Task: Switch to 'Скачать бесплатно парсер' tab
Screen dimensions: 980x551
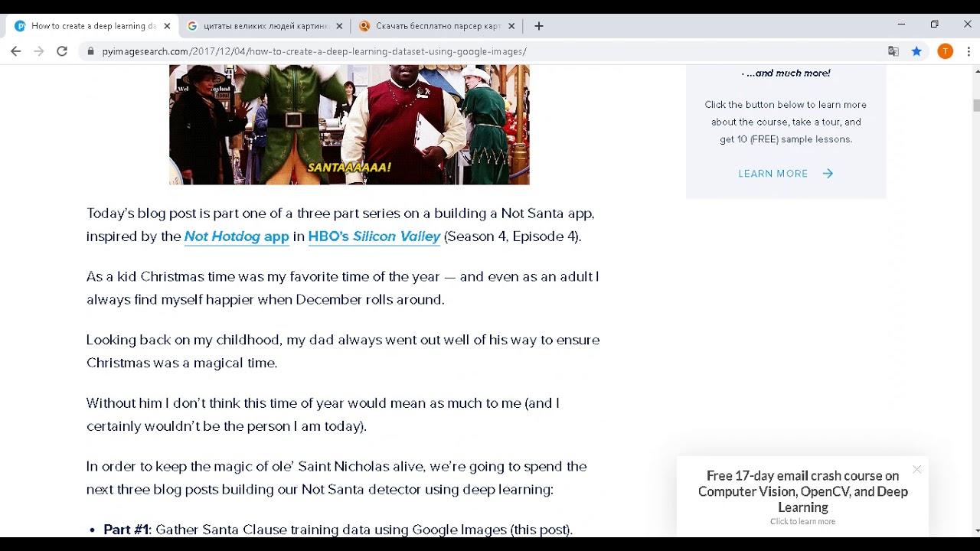Action: [x=437, y=26]
